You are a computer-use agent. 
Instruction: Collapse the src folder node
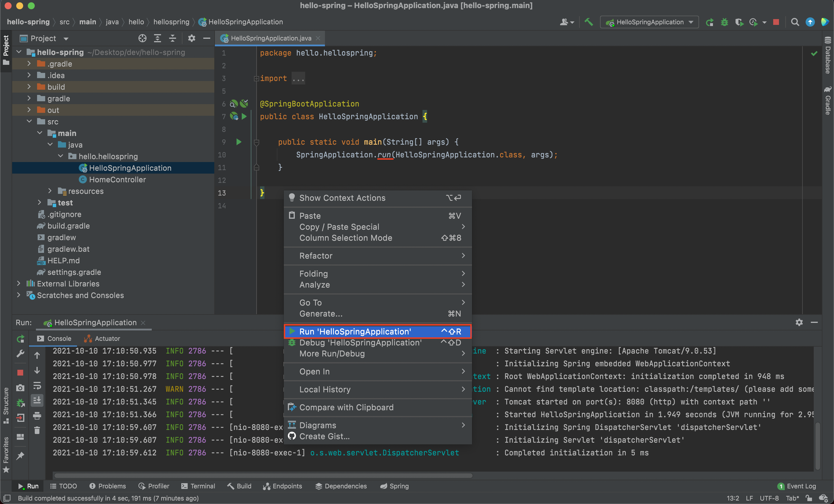pyautogui.click(x=29, y=122)
